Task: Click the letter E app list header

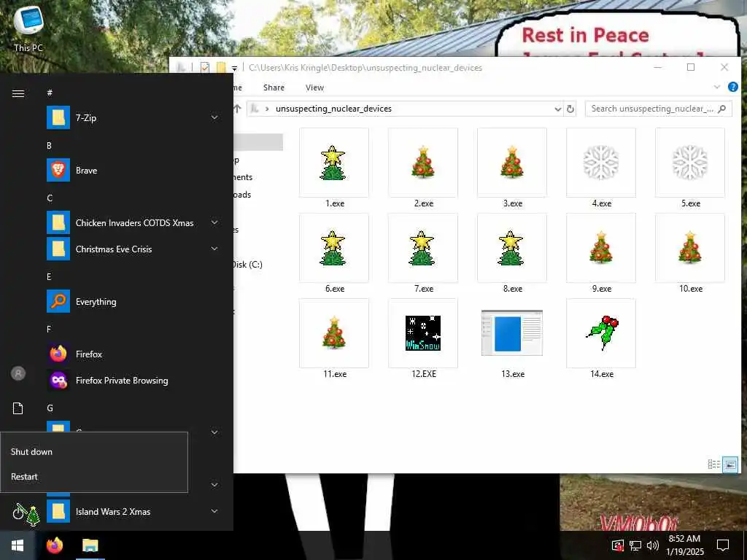Action: tap(49, 276)
